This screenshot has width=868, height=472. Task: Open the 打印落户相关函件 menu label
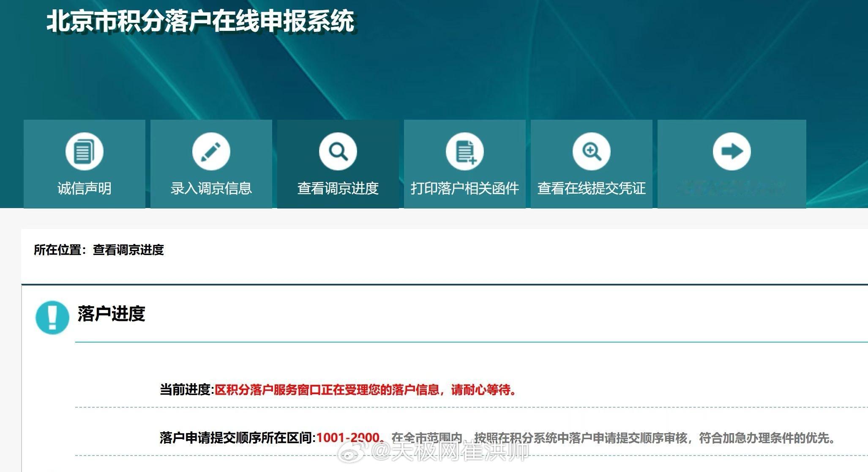[464, 188]
